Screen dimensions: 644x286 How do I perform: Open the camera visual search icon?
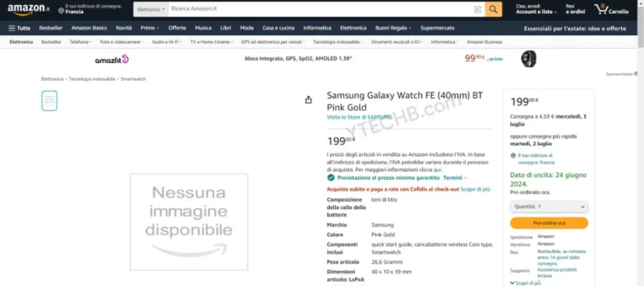tap(477, 9)
